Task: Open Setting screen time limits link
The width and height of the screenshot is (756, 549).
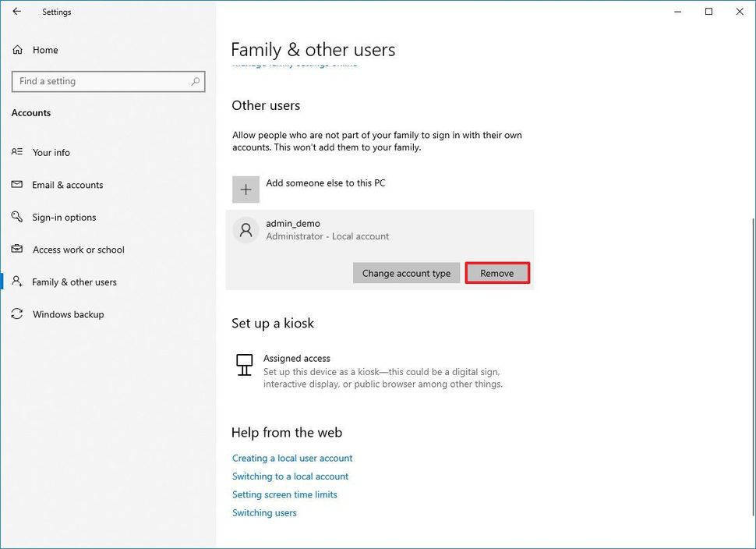Action: pos(284,494)
